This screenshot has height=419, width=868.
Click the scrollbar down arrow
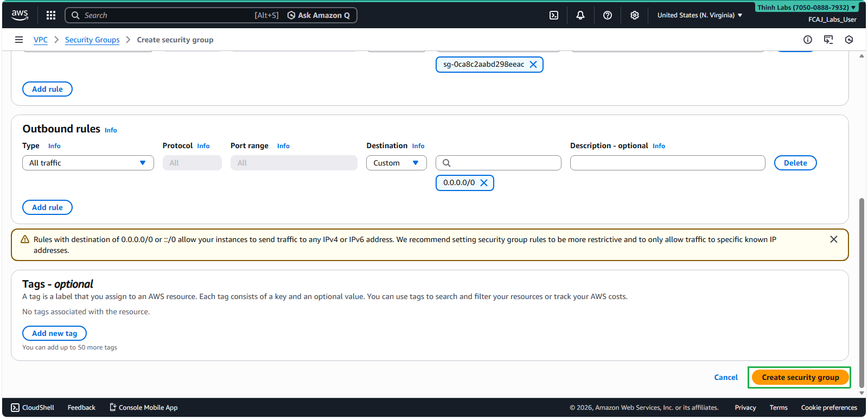(x=861, y=393)
